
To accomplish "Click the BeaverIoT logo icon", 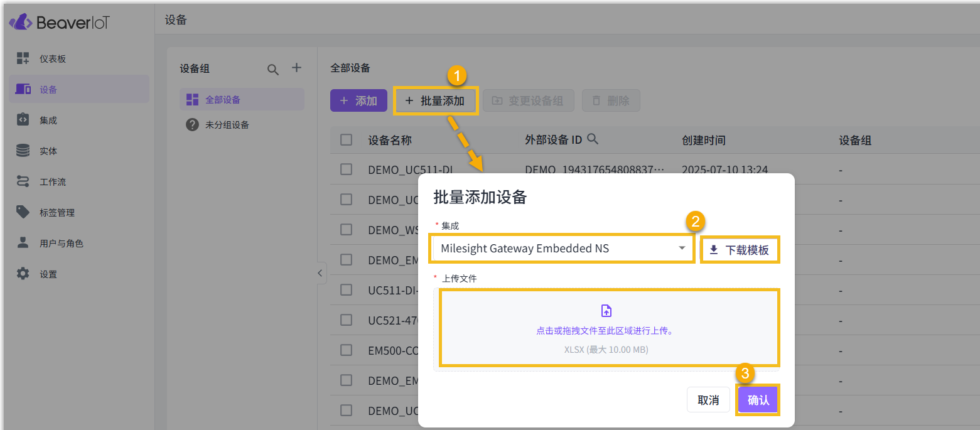I will (20, 23).
